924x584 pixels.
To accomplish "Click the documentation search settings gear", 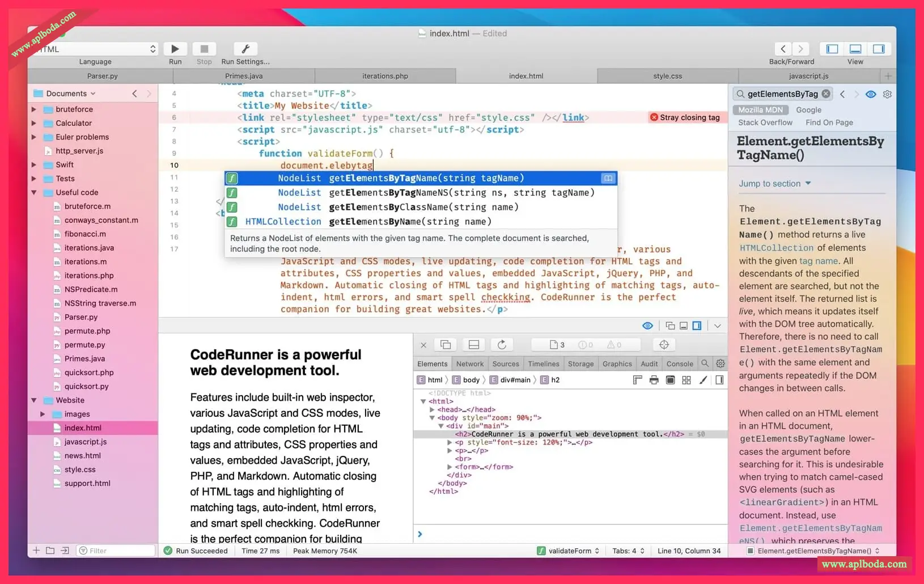I will (887, 94).
